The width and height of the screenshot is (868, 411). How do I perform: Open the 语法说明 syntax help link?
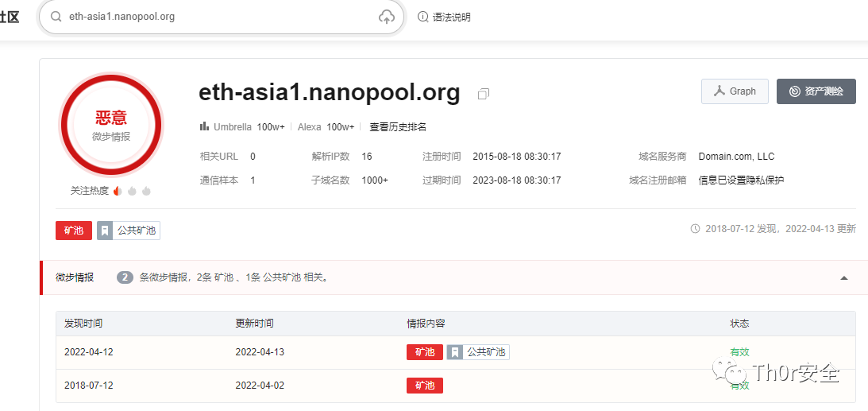click(x=451, y=17)
